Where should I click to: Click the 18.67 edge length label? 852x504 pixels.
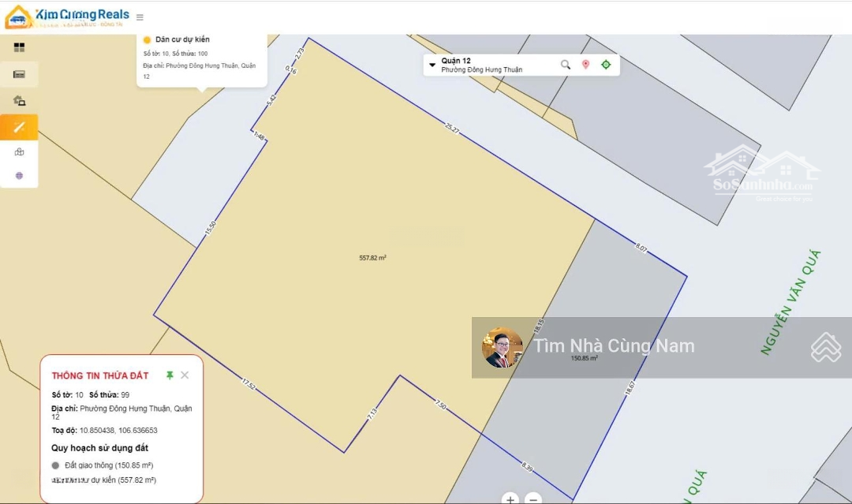click(630, 388)
